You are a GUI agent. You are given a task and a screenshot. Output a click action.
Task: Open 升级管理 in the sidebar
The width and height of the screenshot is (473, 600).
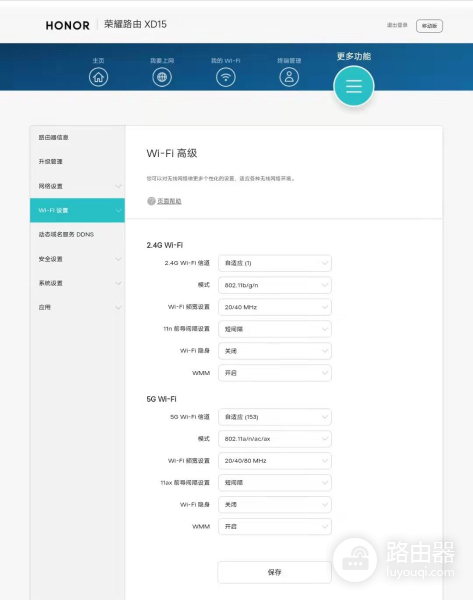(x=50, y=161)
